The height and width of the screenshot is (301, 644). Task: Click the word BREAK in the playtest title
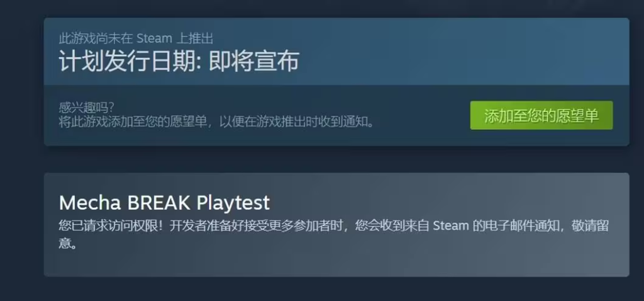(158, 202)
